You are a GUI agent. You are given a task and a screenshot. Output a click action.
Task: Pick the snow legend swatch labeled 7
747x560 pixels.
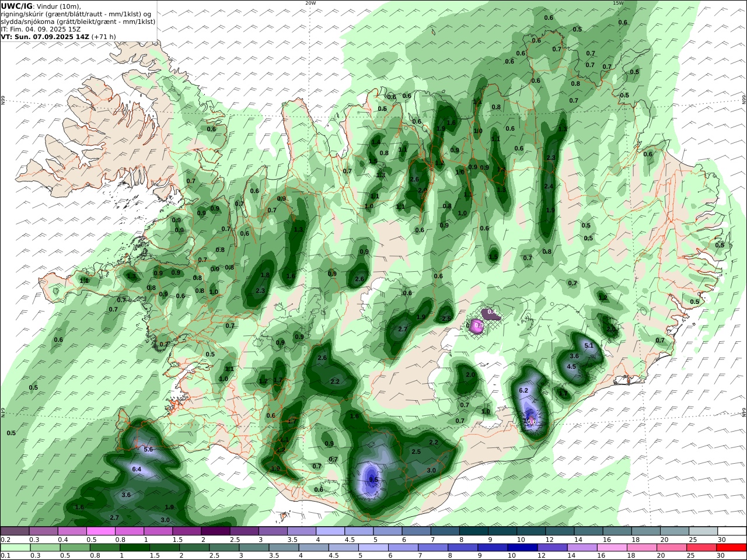pos(445,531)
